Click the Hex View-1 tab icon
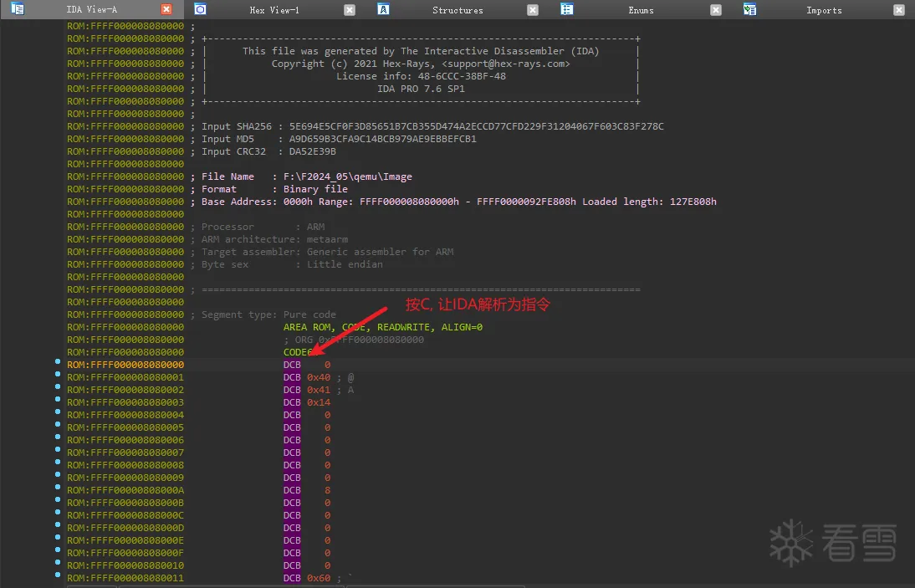Image resolution: width=915 pixels, height=588 pixels. tap(200, 8)
